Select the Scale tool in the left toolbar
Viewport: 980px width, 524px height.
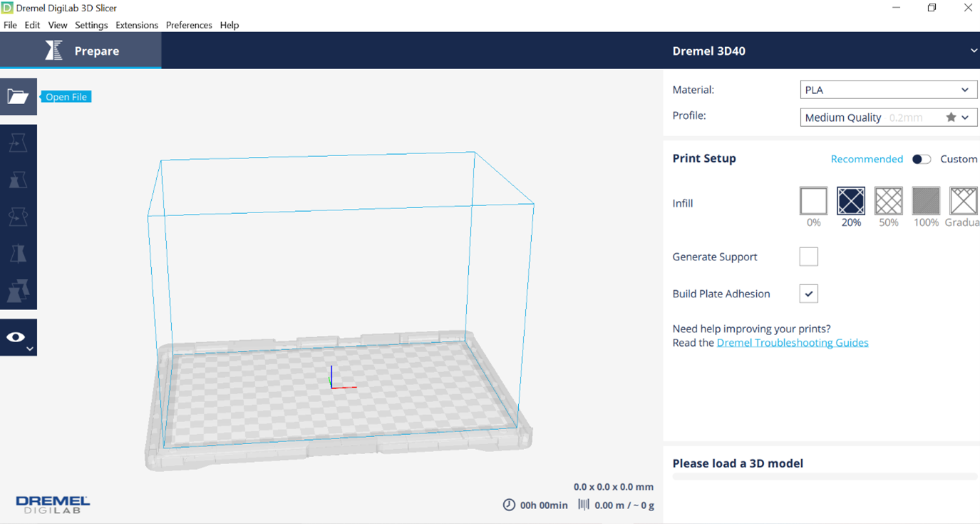click(x=18, y=180)
